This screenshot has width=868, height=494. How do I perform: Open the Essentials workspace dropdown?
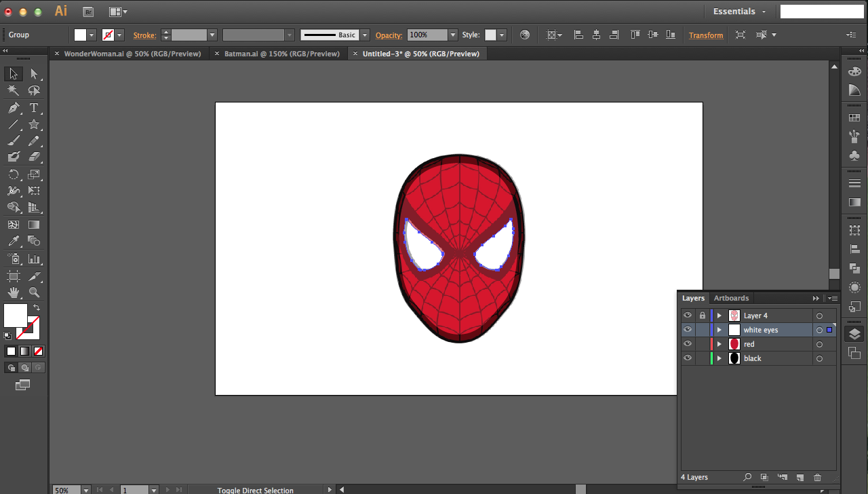click(739, 12)
